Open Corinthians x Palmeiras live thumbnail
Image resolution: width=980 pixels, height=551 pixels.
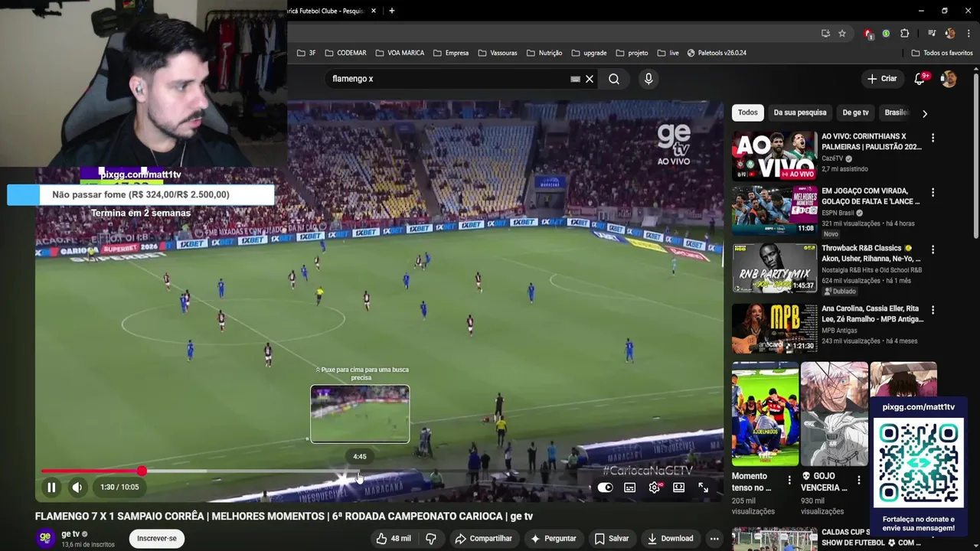(x=774, y=156)
